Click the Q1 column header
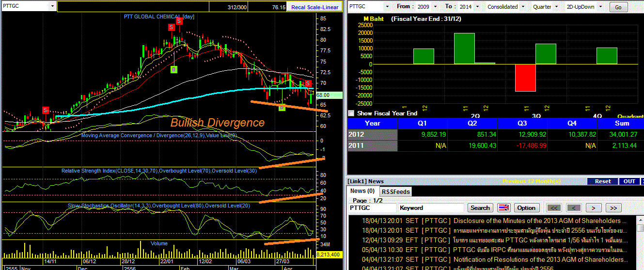 coord(422,123)
